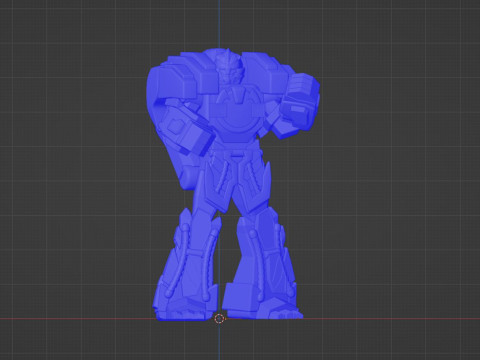This screenshot has height=360, width=480.
Task: Click the 3D cursor at the origin
Action: [x=219, y=319]
